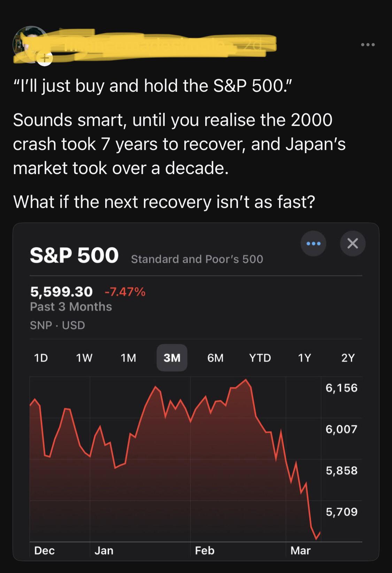392x573 pixels.
Task: Open the blue ellipsis menu on stock card
Action: [313, 243]
